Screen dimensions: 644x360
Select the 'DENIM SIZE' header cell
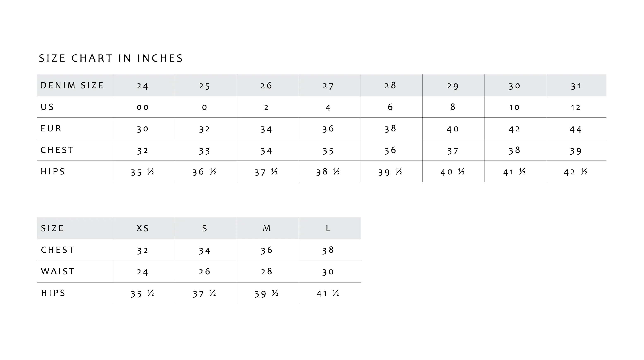(75, 85)
